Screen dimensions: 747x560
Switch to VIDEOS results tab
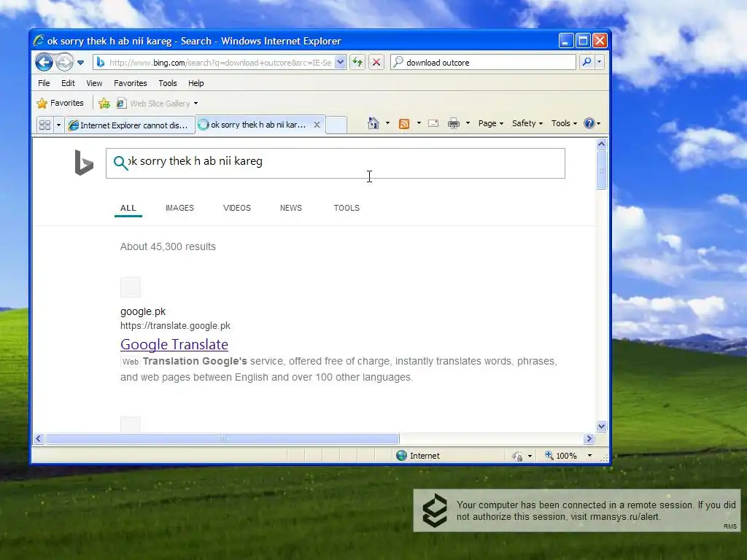(x=237, y=208)
